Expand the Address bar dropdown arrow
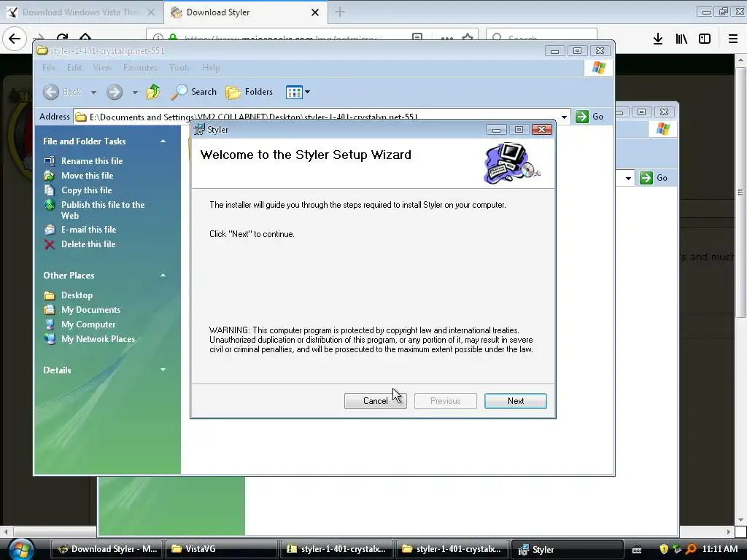Image resolution: width=747 pixels, height=560 pixels. pos(564,117)
